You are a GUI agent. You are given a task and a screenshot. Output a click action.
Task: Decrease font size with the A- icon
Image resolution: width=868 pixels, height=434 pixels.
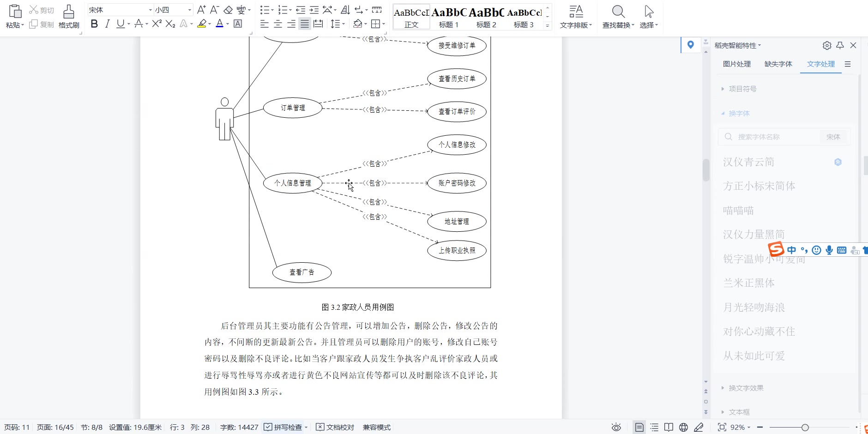(x=214, y=10)
